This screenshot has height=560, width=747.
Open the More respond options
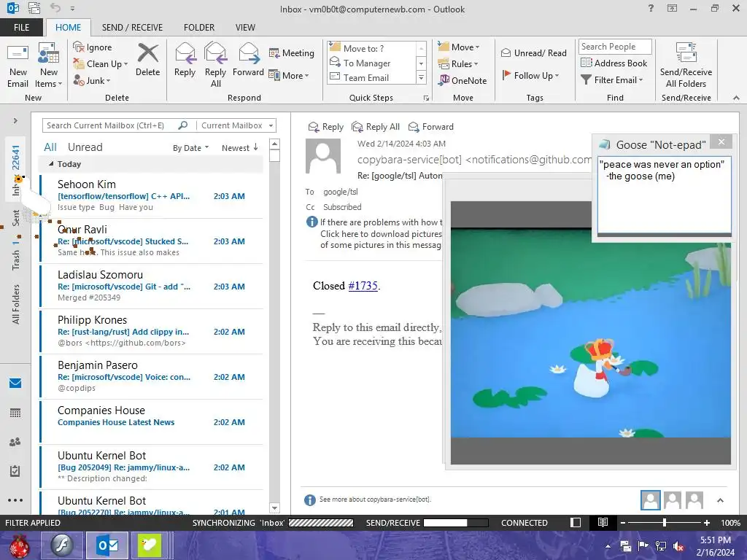(x=289, y=75)
